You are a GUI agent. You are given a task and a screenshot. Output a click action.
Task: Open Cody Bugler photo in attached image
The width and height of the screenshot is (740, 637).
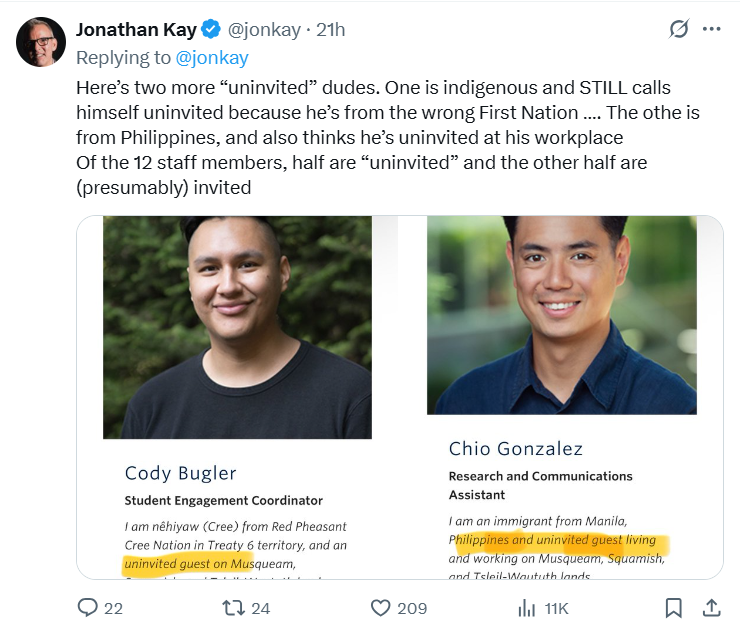(237, 327)
